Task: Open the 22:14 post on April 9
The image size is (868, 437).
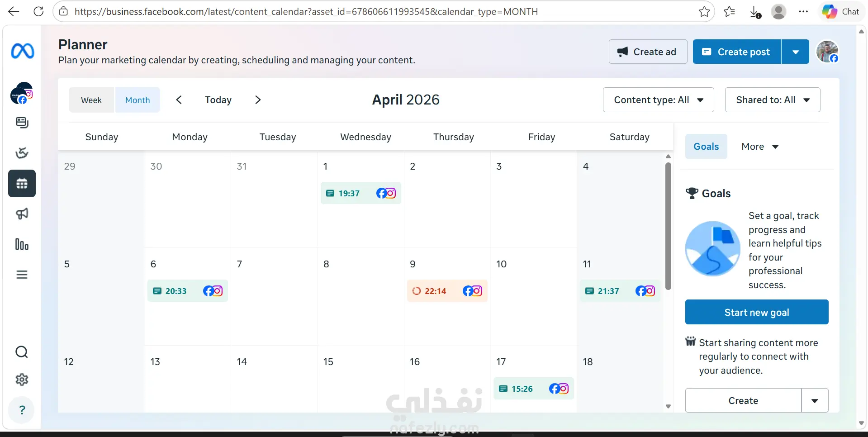Action: tap(447, 291)
